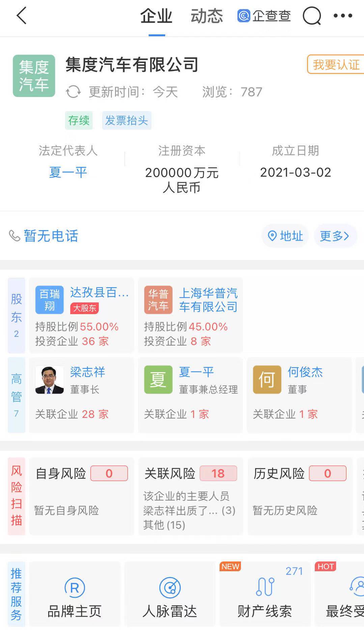The image size is (364, 633).
Task: Tap the refresh icon beside 更新时间
Action: coord(73,92)
